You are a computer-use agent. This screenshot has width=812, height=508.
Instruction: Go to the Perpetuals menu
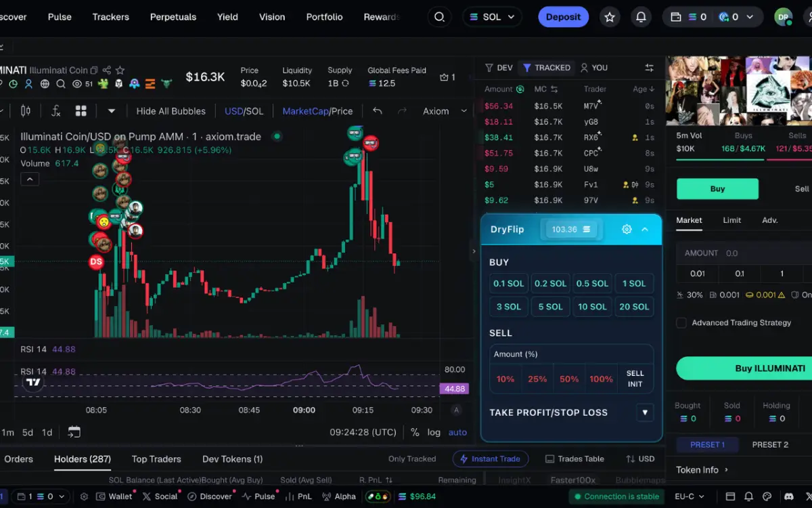pyautogui.click(x=173, y=17)
